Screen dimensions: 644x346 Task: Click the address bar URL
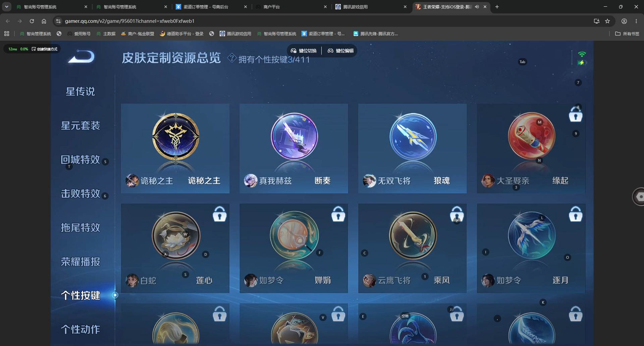pyautogui.click(x=129, y=21)
